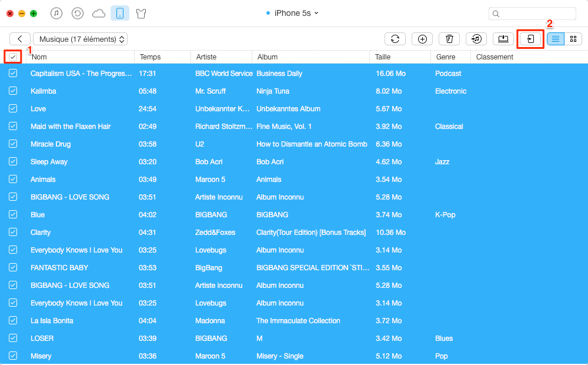This screenshot has height=365, width=588.
Task: Sort by the Album column header
Action: 311,57
